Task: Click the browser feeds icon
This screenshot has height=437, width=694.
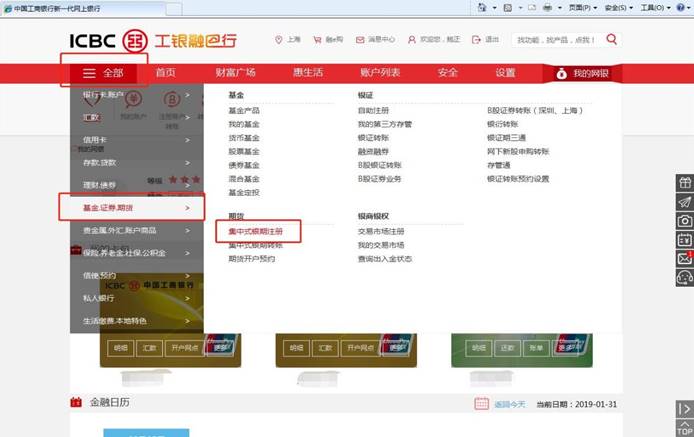Action: [508, 8]
